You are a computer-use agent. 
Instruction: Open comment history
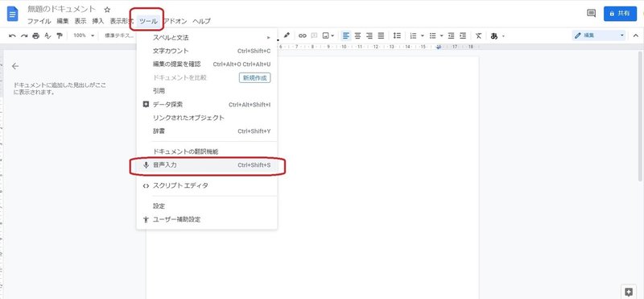[x=591, y=13]
